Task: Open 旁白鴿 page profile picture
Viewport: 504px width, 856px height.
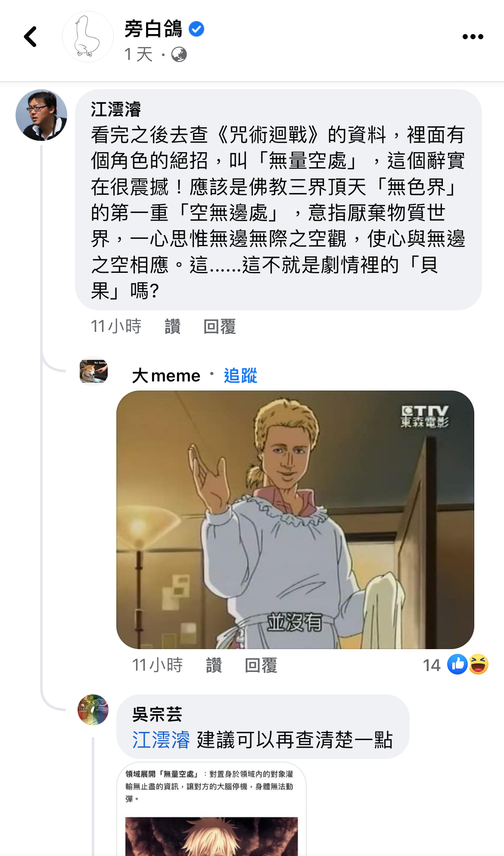Action: pos(88,37)
